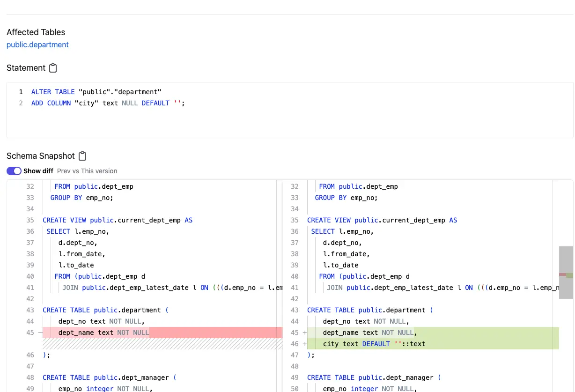Click line number 1 in Statement editor

(21, 92)
